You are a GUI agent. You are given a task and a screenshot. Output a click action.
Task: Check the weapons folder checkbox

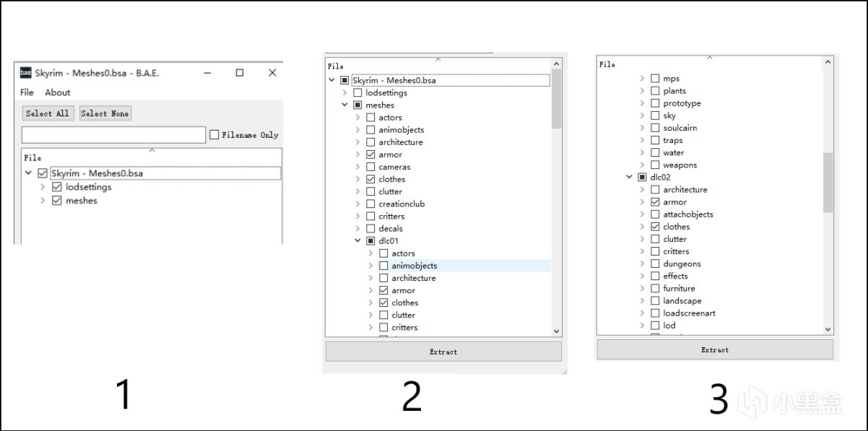tap(655, 165)
